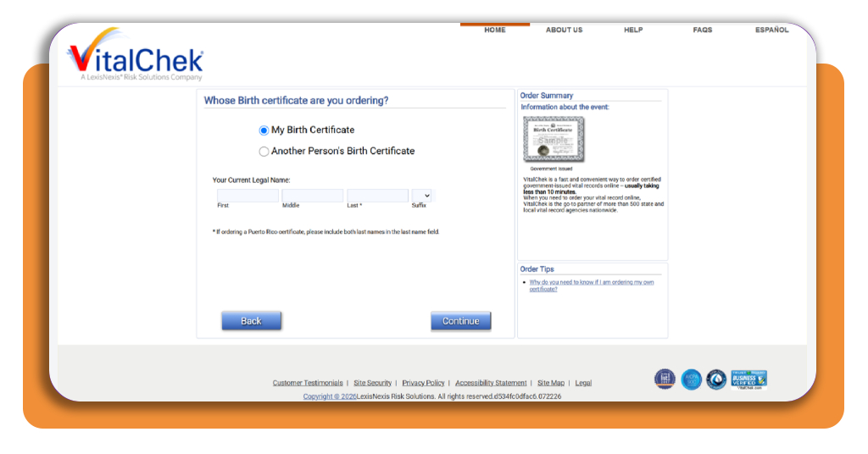Screen dimensions: 868x454
Task: Click the Trust Guard Business Verified badge
Action: tap(749, 380)
